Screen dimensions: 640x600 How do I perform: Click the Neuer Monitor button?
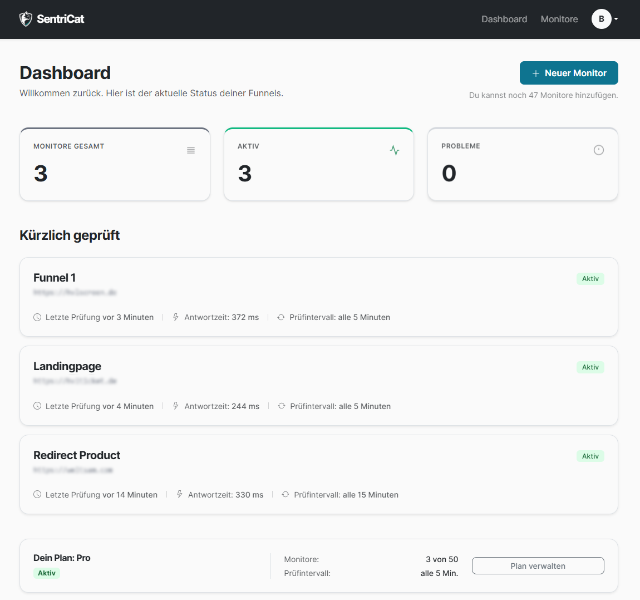[x=569, y=73]
